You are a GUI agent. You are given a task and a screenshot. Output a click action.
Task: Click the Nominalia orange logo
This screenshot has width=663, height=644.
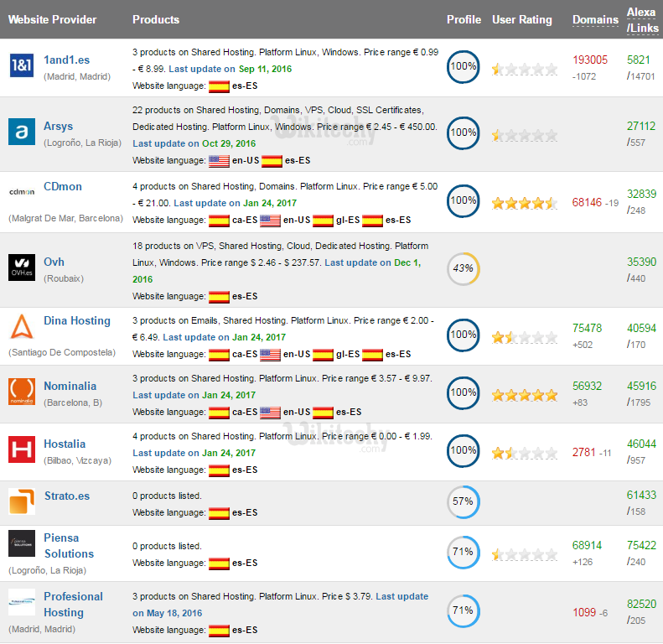click(22, 392)
